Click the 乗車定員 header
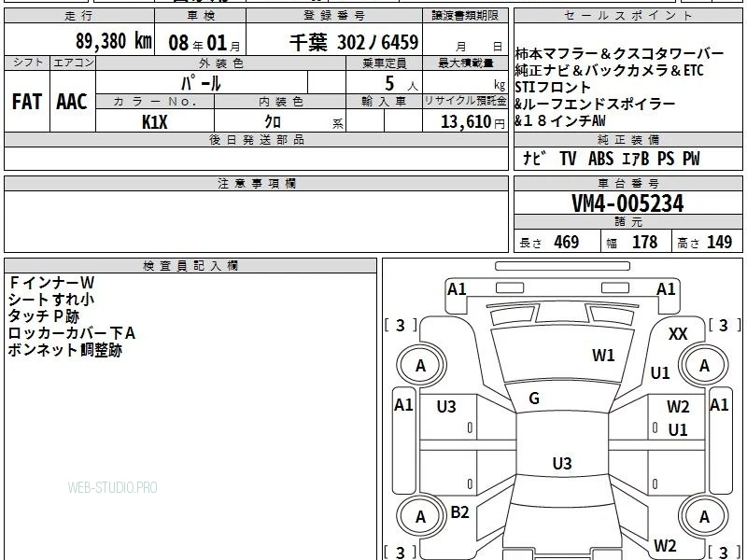Screen dimensions: 747x560 tap(384, 63)
